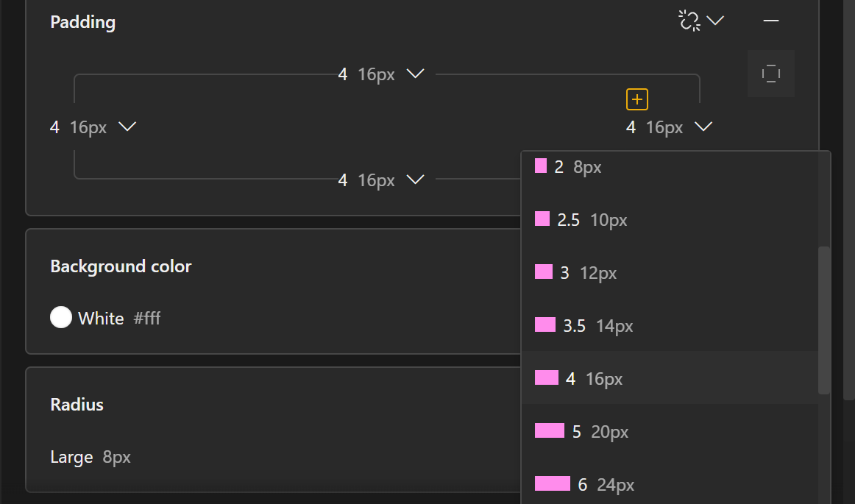Click the #fff hex value text
The width and height of the screenshot is (855, 504).
point(146,318)
